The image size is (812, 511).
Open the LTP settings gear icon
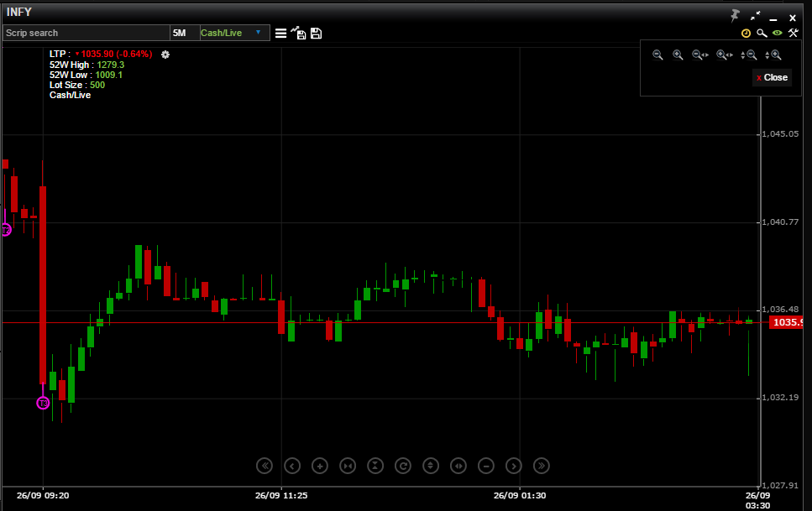(x=165, y=55)
